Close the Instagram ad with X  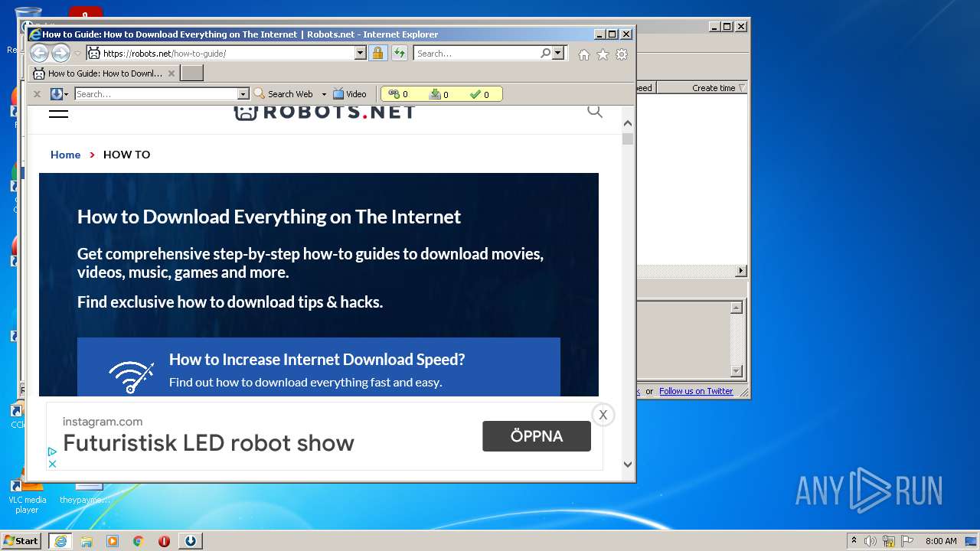(603, 415)
